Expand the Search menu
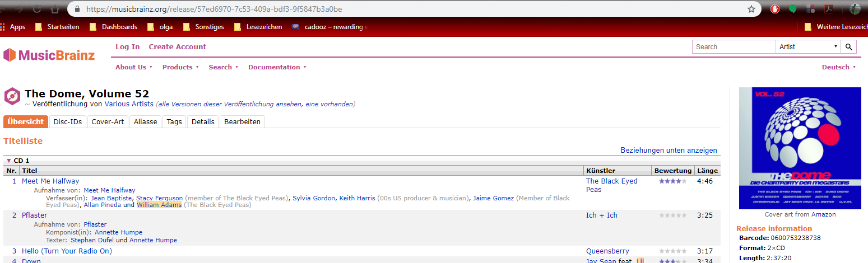The height and width of the screenshot is (263, 868). click(223, 67)
